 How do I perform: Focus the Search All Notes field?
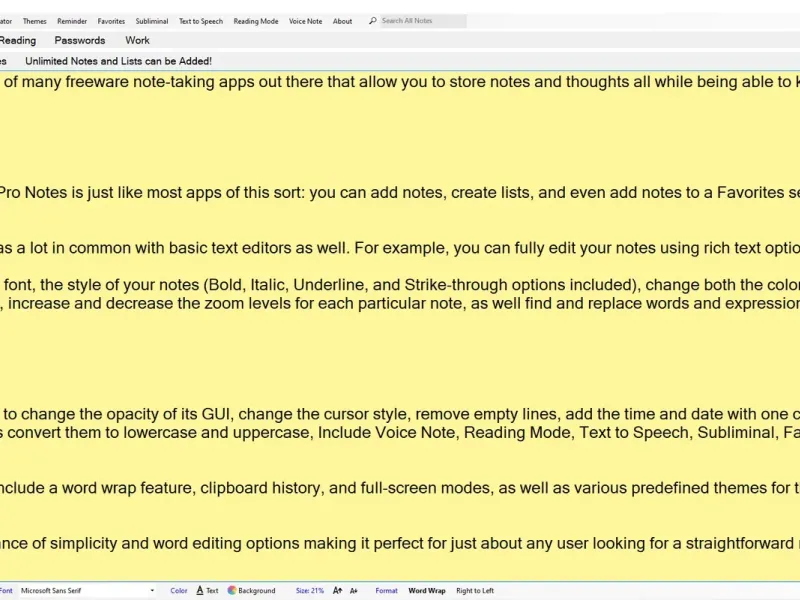tap(423, 21)
